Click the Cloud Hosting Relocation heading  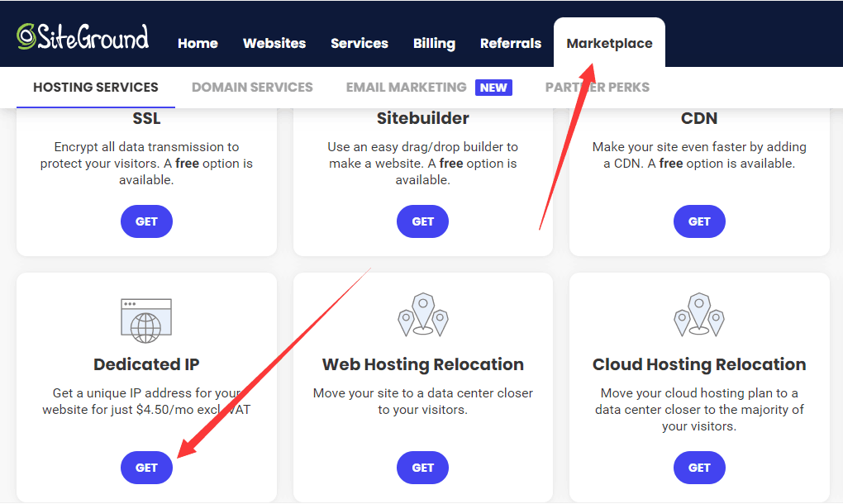(x=699, y=364)
